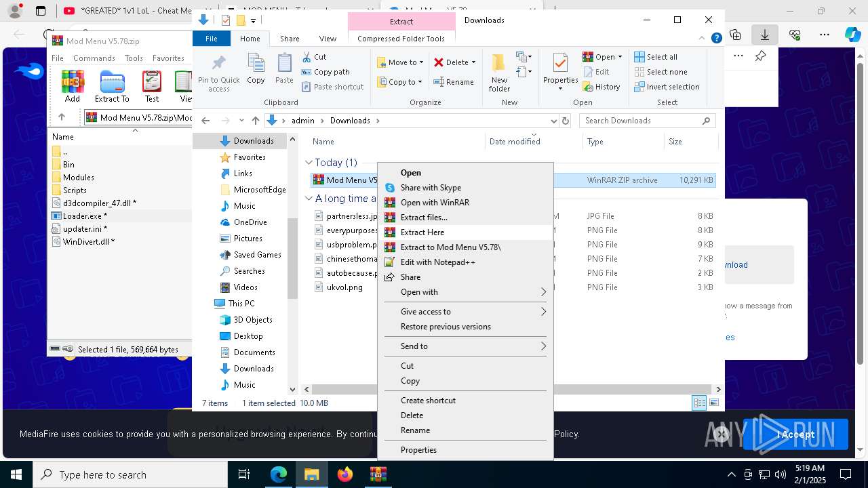868x488 pixels.
Task: Open Microsoft Edge from taskbar
Action: point(279,474)
